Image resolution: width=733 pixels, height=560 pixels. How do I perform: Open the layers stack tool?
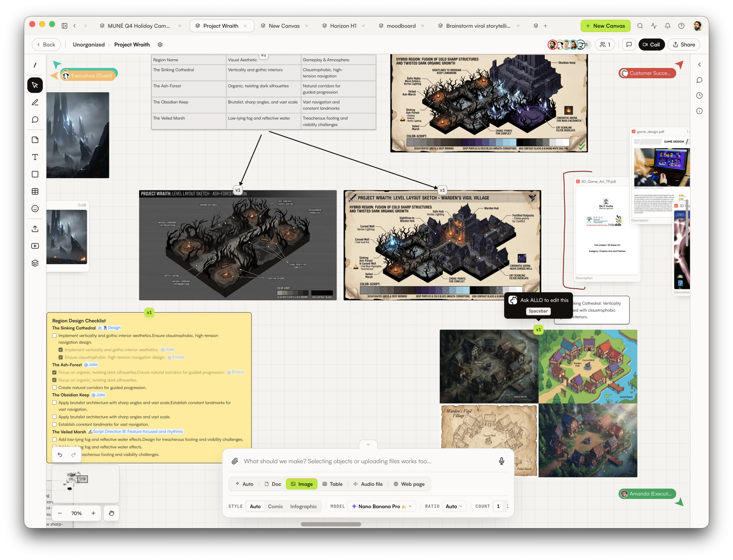pos(35,263)
